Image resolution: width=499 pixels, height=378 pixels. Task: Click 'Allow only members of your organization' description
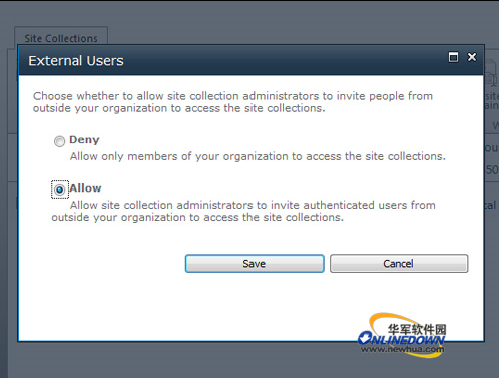(x=258, y=156)
